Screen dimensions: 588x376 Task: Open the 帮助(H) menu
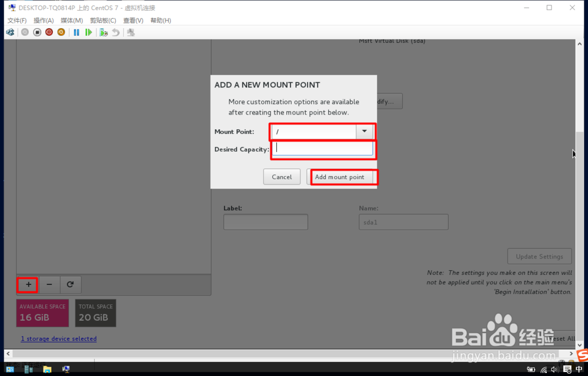click(x=161, y=20)
